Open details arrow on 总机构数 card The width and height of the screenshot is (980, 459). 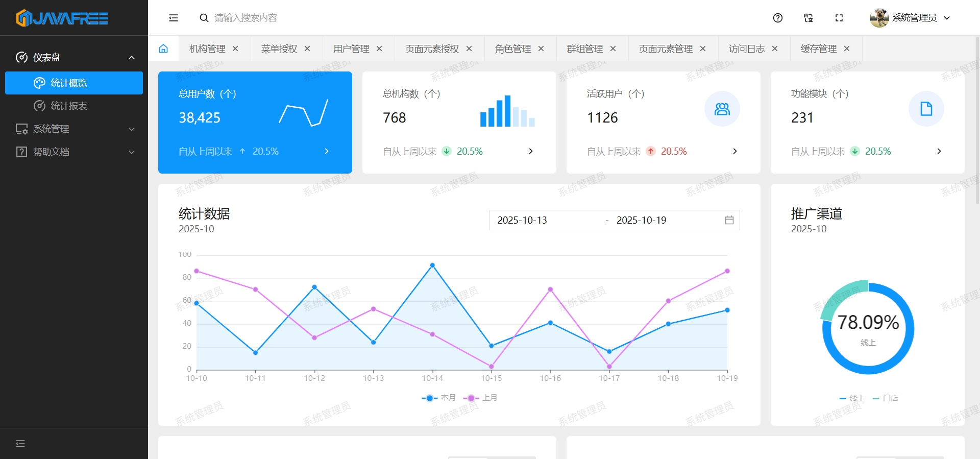point(531,151)
